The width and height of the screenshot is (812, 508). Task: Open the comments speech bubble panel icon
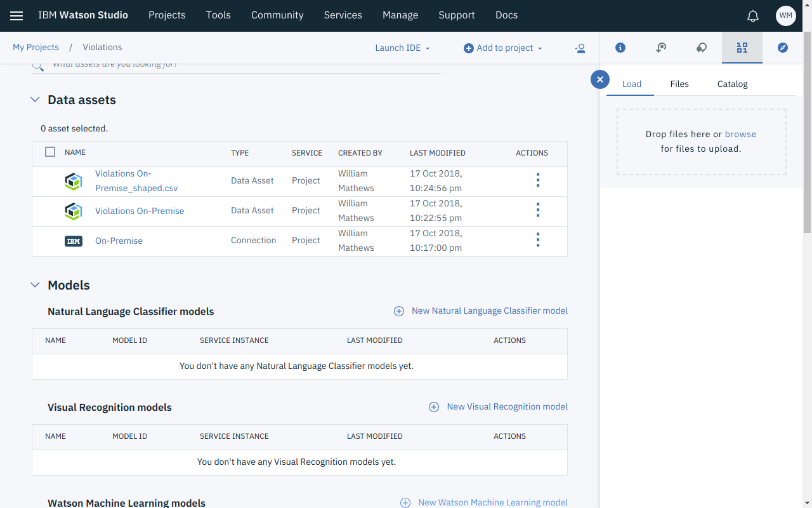702,48
